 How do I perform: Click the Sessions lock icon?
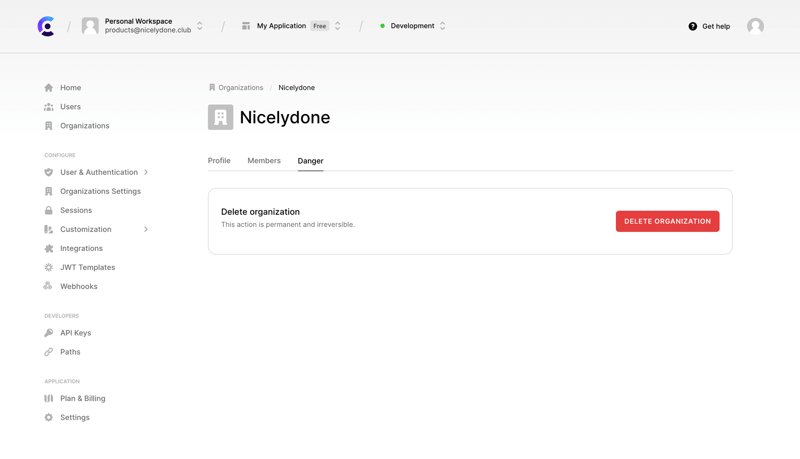pos(48,210)
